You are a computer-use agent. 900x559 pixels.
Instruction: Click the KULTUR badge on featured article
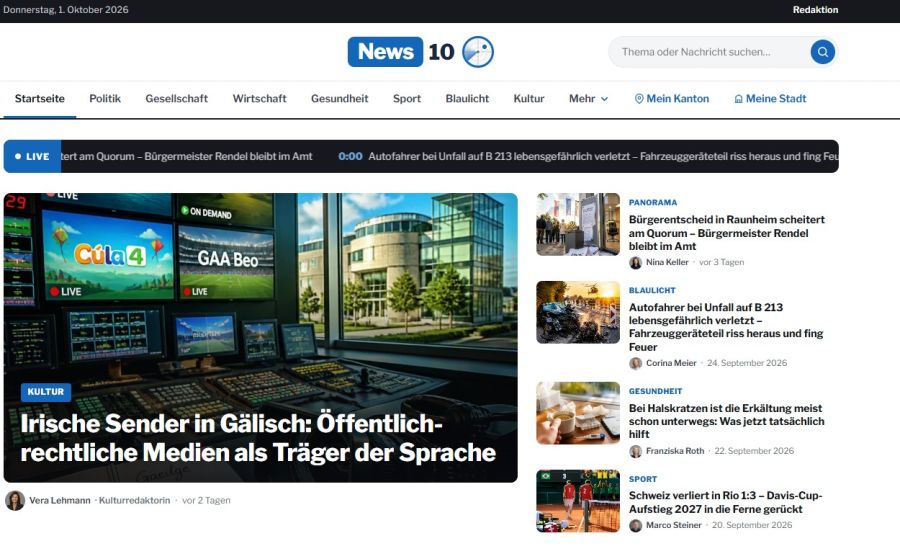point(46,392)
